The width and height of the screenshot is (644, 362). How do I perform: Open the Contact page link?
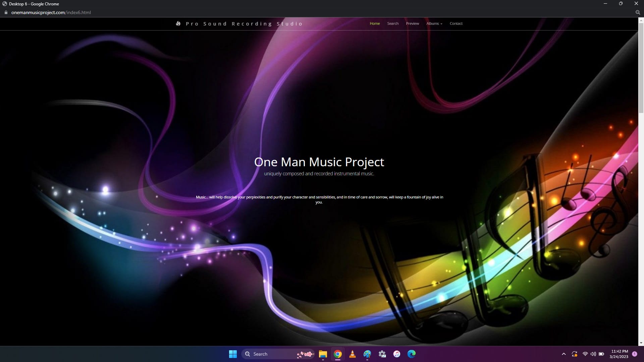456,23
